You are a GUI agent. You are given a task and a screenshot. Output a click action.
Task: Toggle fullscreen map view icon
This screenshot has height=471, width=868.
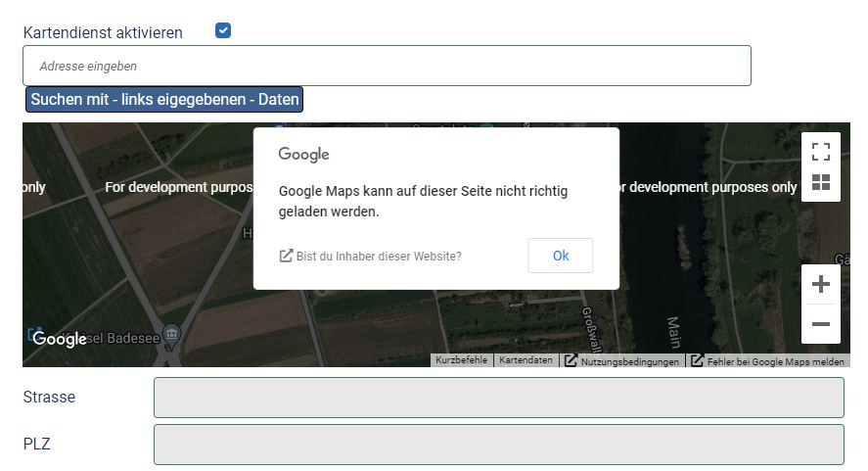pos(820,152)
